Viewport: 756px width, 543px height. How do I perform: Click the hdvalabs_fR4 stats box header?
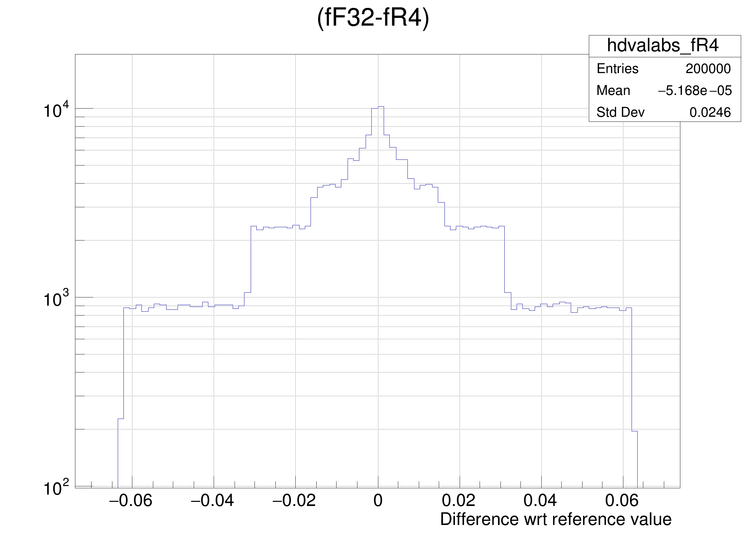coord(662,45)
